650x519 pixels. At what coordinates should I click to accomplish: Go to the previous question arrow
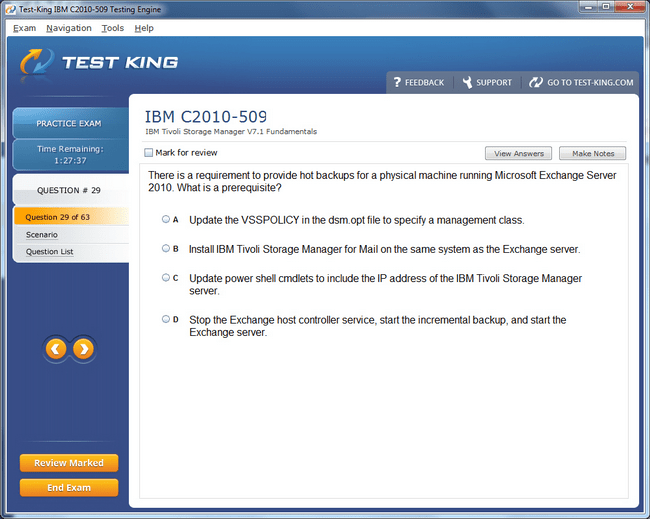click(x=56, y=349)
